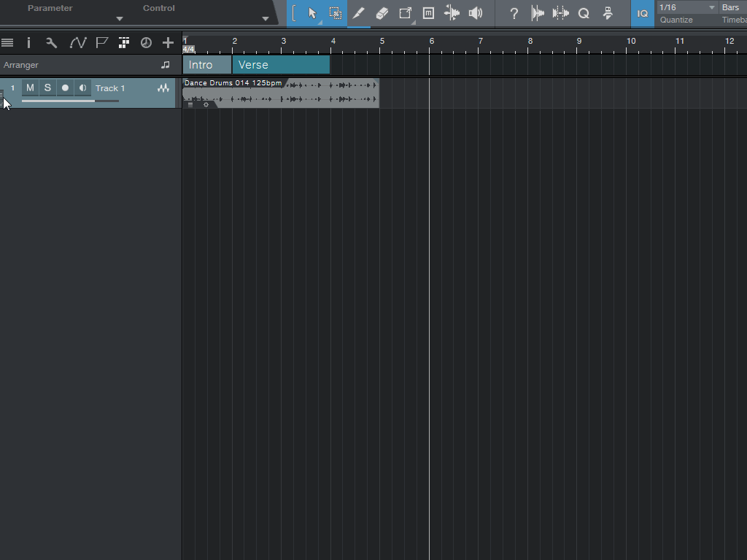Click the Arranger track label

click(x=21, y=65)
